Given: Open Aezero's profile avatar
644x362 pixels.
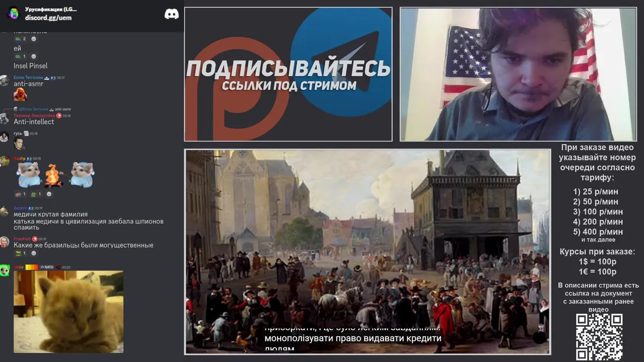Looking at the screenshot, I should pyautogui.click(x=5, y=211).
